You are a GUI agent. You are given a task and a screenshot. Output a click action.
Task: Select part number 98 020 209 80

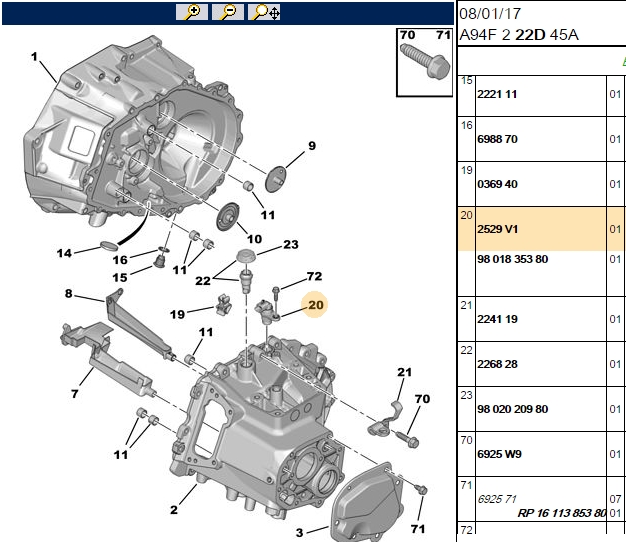pyautogui.click(x=513, y=409)
